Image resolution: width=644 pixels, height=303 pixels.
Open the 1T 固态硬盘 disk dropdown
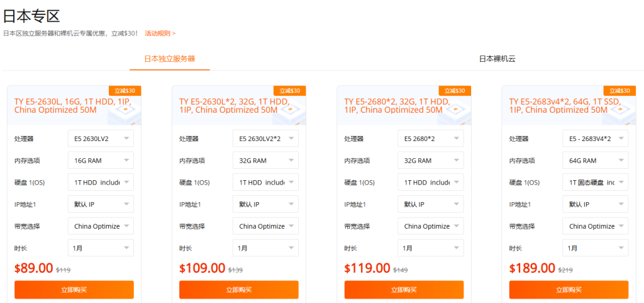[x=596, y=182]
